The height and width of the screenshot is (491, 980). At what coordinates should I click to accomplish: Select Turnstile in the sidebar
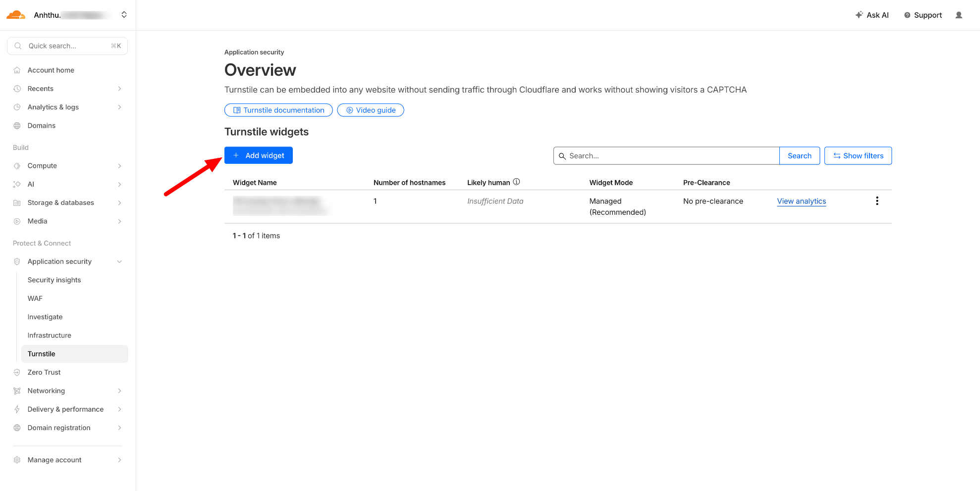point(75,354)
